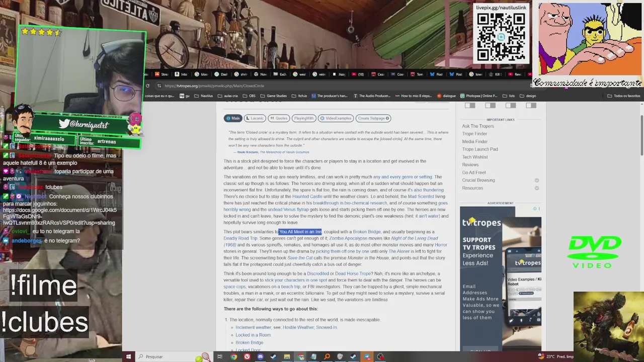Viewport: 644px width, 362px height.
Task: Switch to the 'Kill S' browser tab
Action: [x=495, y=74]
